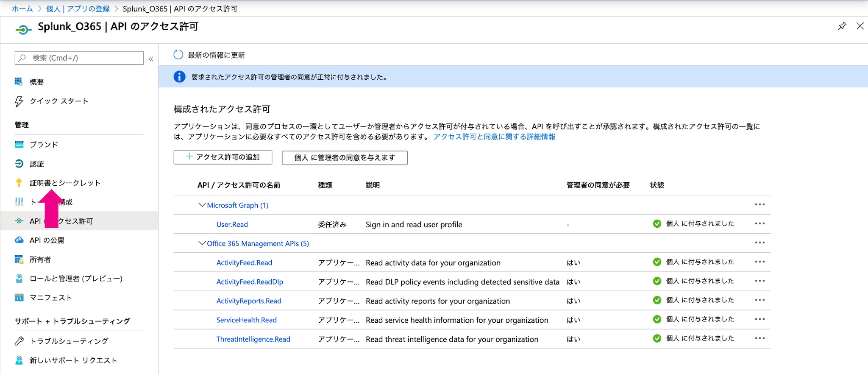Open ellipsis menu for Office 365 Management APIs

(759, 243)
